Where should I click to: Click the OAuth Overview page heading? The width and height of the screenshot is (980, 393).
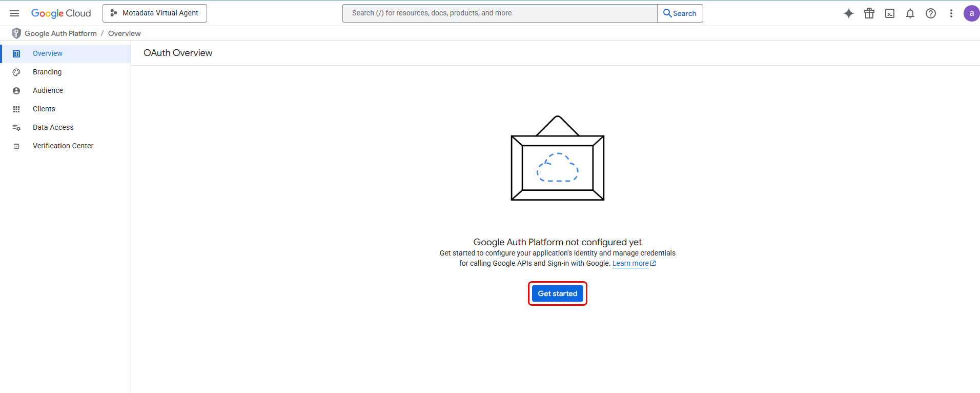(178, 53)
